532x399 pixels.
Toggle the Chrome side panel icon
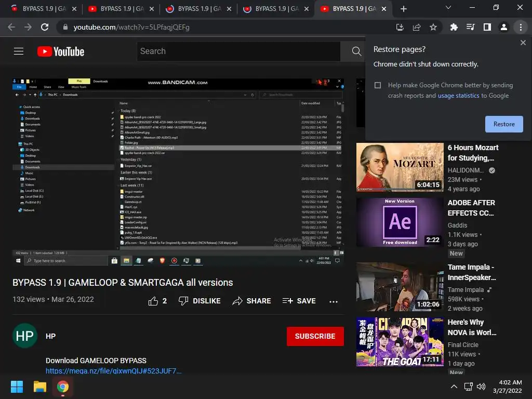[x=487, y=27]
